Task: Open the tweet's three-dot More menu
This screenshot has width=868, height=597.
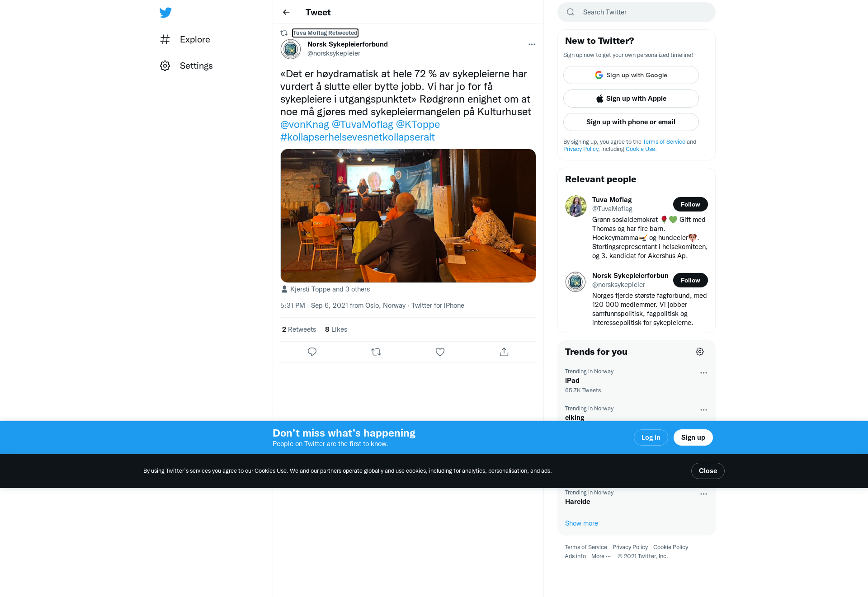Action: pos(532,44)
